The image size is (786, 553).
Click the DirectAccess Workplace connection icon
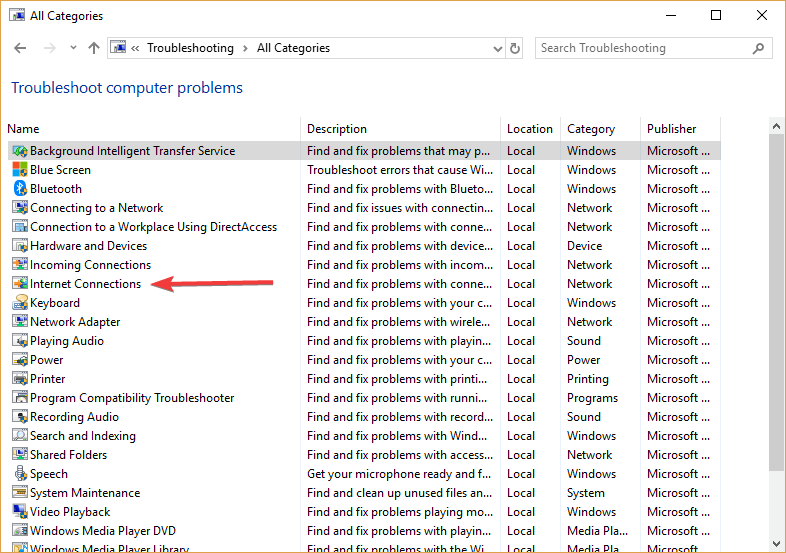20,227
